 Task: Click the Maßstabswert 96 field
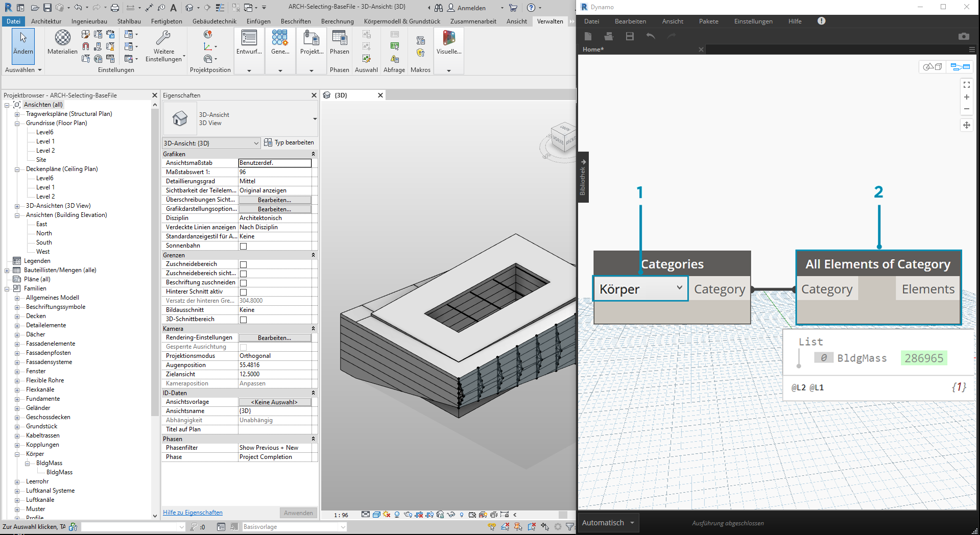[275, 172]
